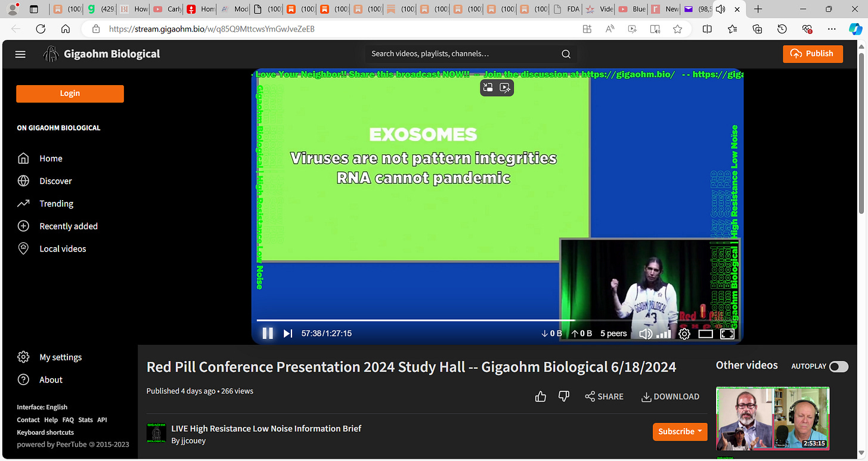Open the jjcouey account link
868x461 pixels.
pos(188,441)
